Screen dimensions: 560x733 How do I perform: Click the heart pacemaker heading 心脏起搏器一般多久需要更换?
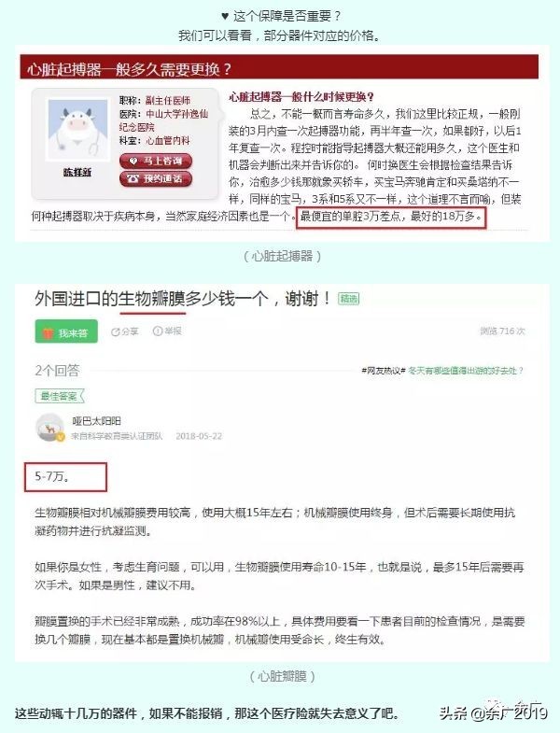pos(129,69)
